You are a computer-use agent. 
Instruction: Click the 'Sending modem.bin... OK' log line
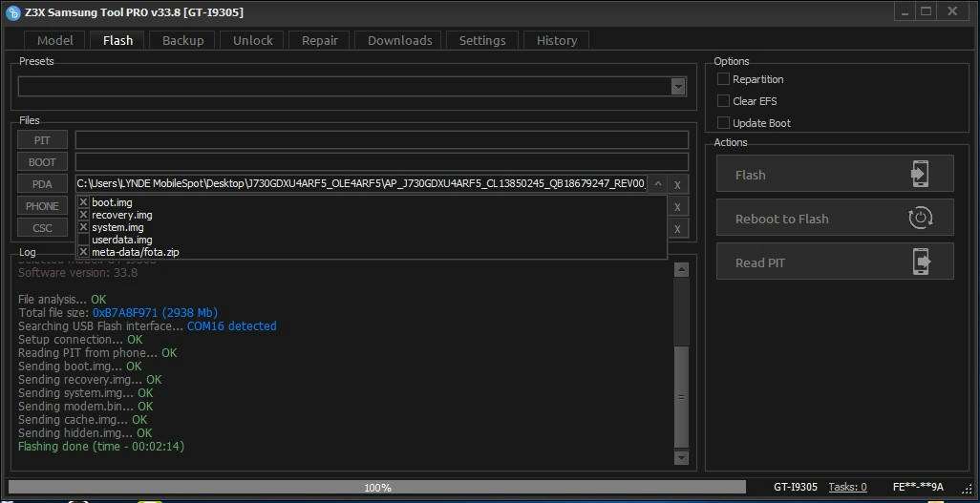coord(86,407)
